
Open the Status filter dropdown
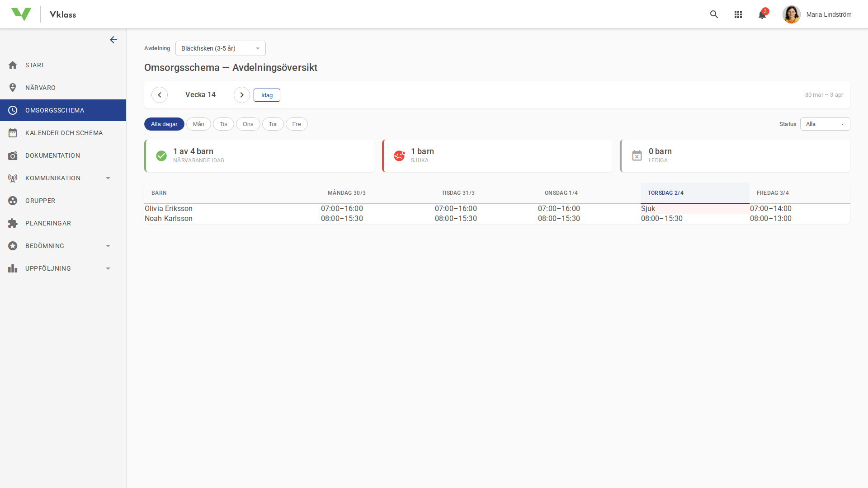coord(825,124)
